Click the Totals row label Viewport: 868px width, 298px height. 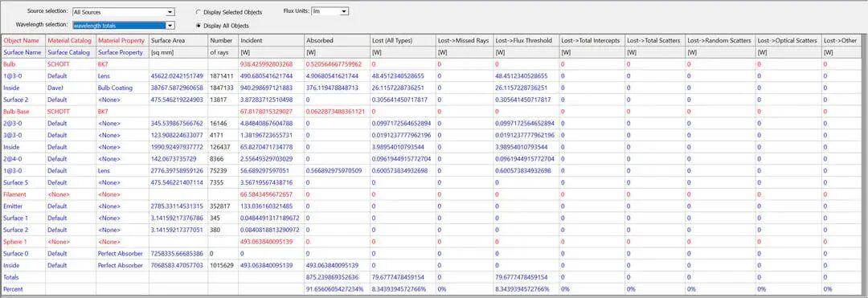click(x=10, y=277)
